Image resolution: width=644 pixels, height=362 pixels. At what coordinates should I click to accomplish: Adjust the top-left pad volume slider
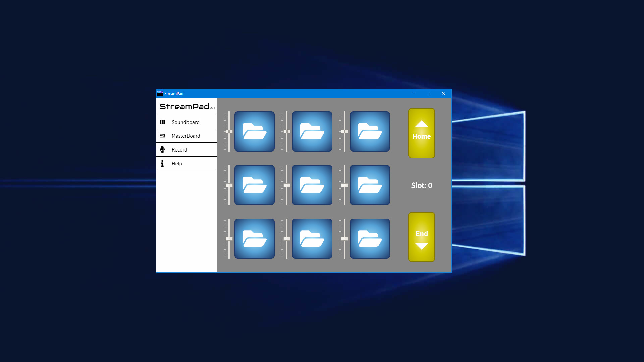229,131
